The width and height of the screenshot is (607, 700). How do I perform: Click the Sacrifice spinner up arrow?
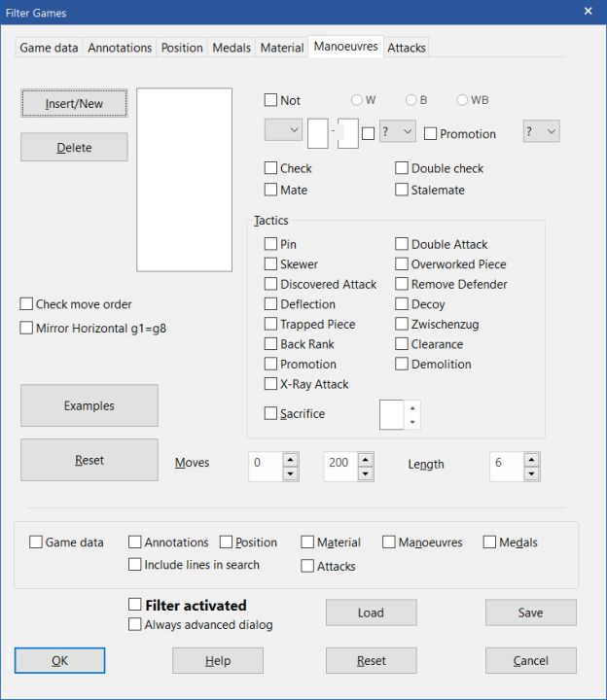point(412,408)
